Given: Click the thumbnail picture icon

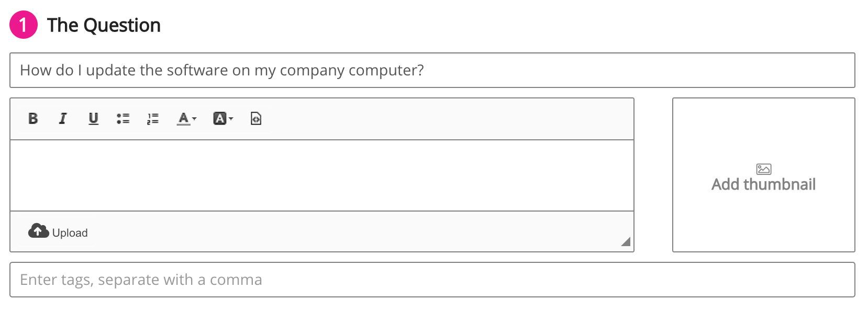Looking at the screenshot, I should [x=763, y=169].
